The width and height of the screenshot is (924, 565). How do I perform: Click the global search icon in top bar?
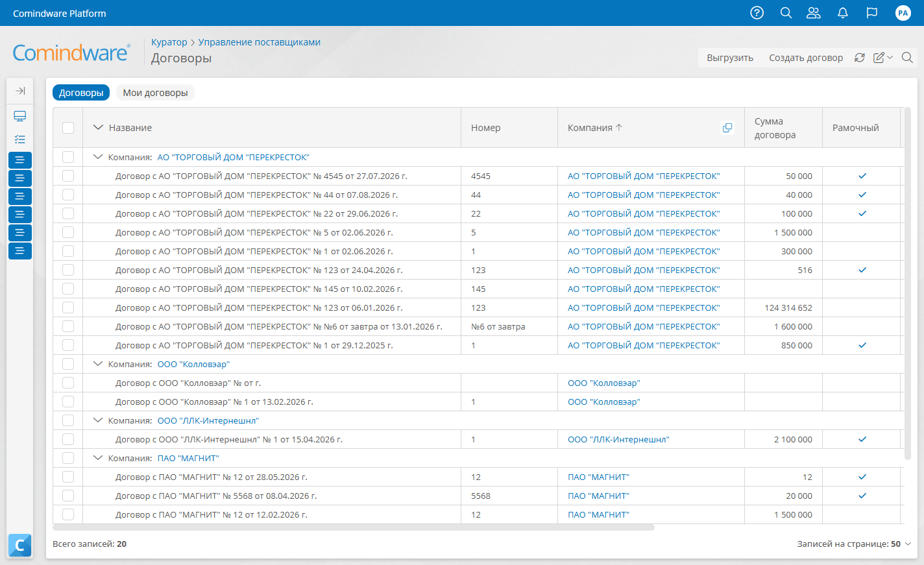(786, 12)
